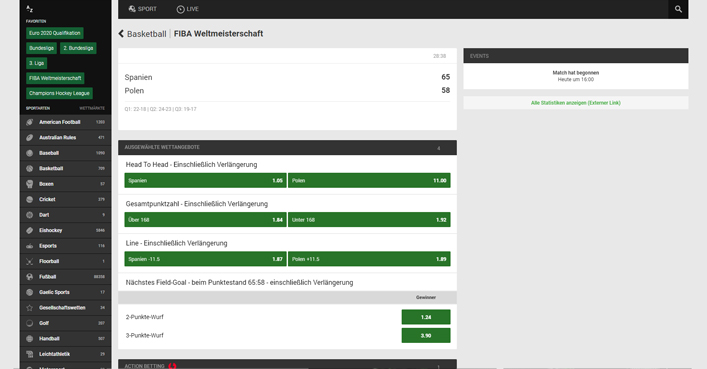
Task: Click the red Action Betting icon
Action: [172, 366]
